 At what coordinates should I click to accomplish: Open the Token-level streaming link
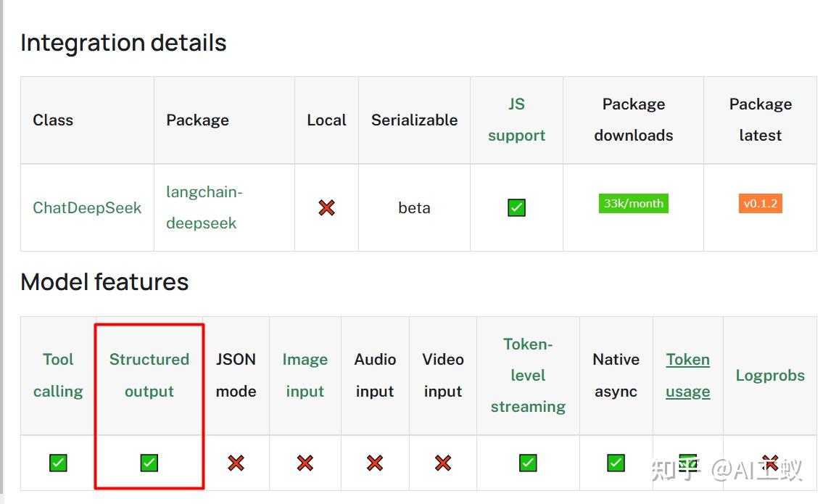coord(528,375)
